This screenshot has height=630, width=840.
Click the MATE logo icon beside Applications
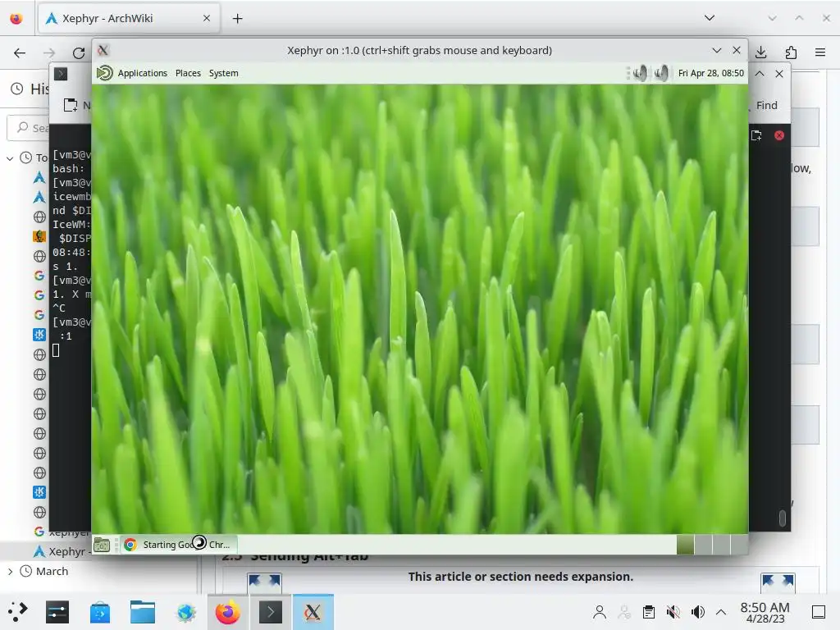[105, 73]
